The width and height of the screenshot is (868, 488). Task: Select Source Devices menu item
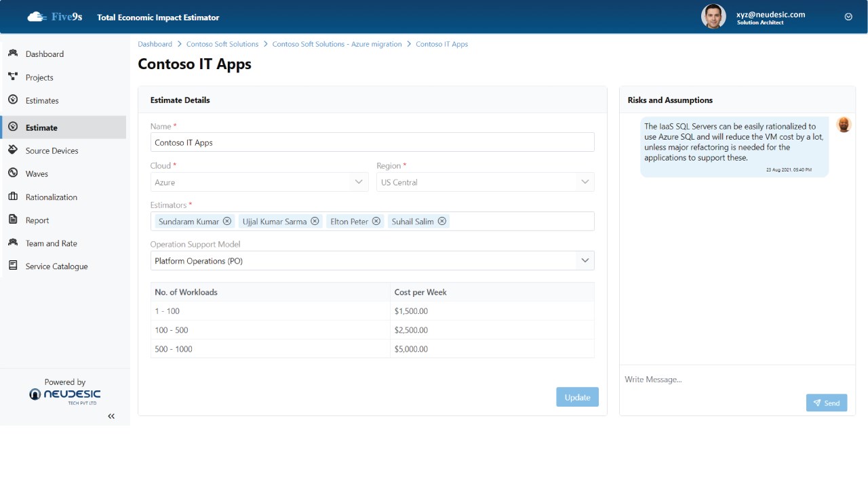click(x=52, y=150)
